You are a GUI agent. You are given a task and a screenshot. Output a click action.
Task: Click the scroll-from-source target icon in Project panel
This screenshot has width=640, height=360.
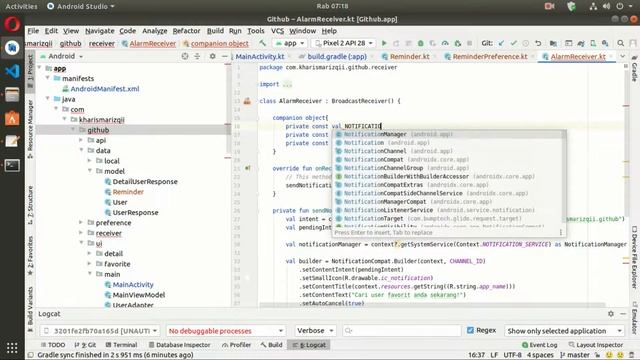[185, 56]
